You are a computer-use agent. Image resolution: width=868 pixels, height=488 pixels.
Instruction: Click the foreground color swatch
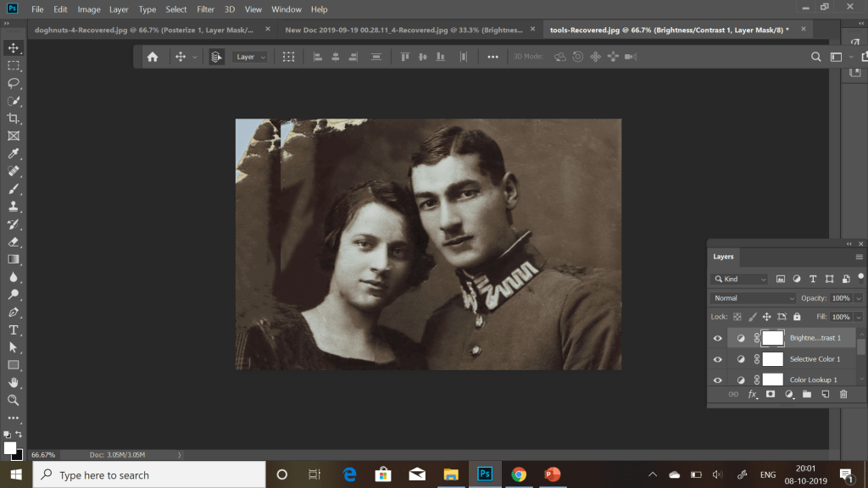coord(10,447)
